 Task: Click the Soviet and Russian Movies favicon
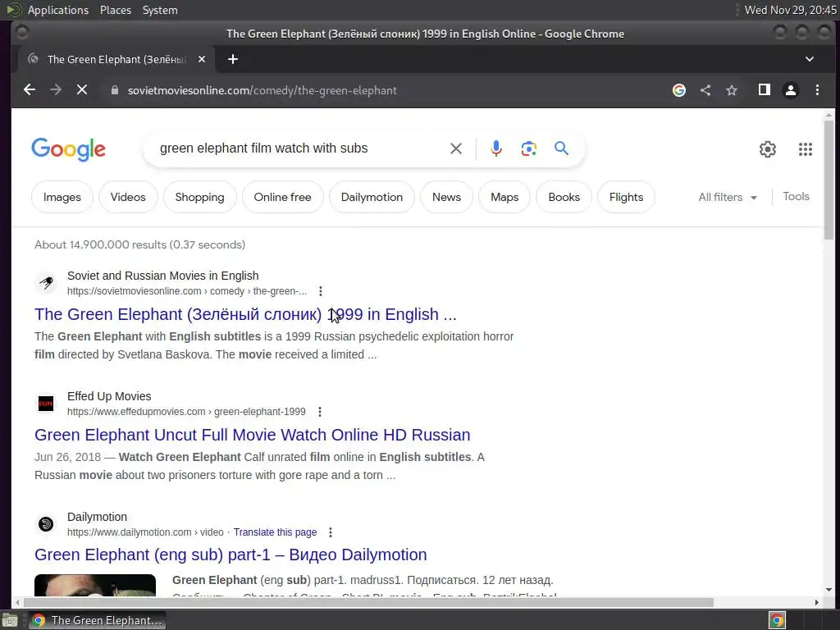(46, 282)
